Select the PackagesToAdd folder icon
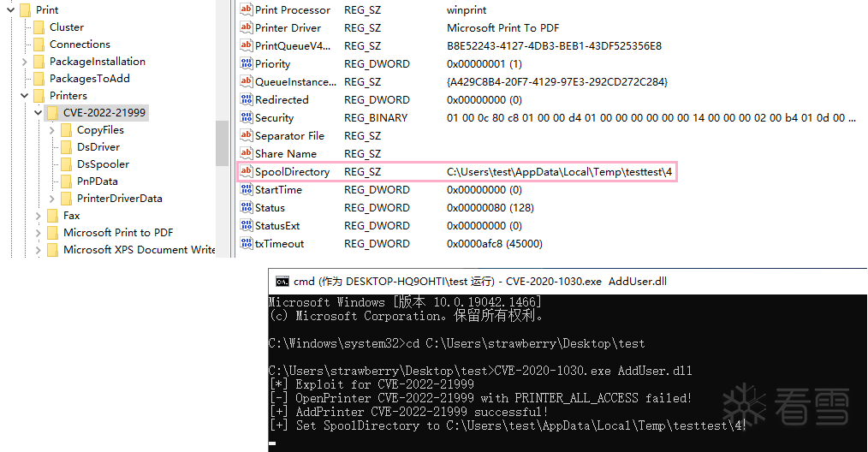868x452 pixels. click(39, 79)
